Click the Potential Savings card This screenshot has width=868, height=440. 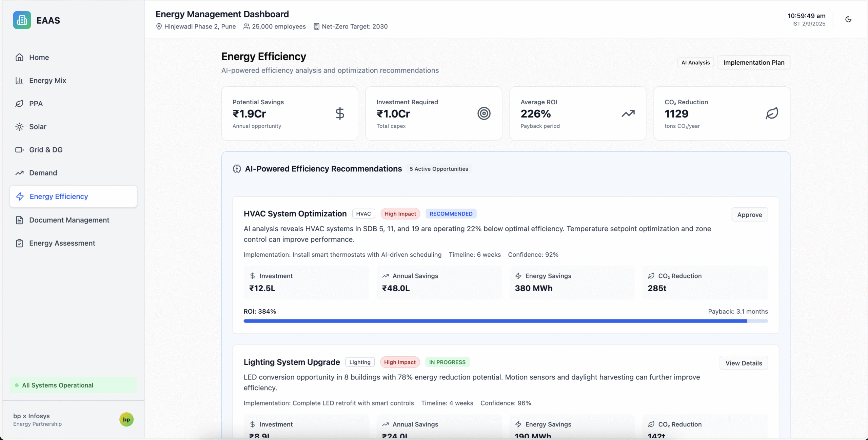coord(290,113)
